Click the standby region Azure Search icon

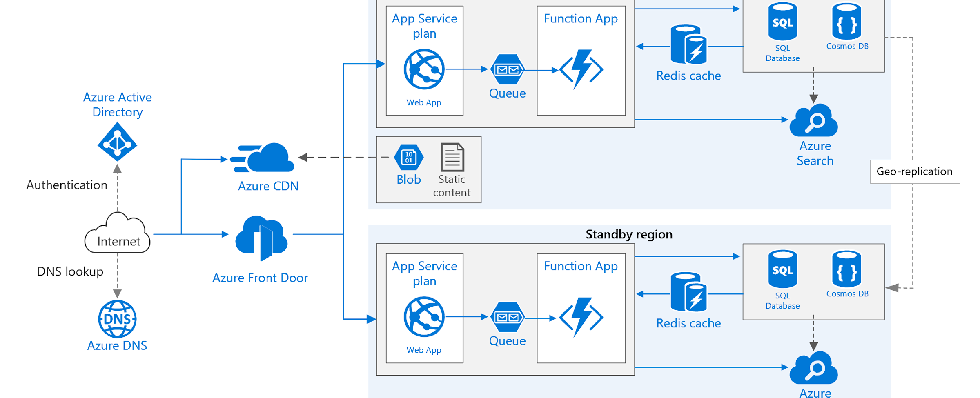coord(814,368)
